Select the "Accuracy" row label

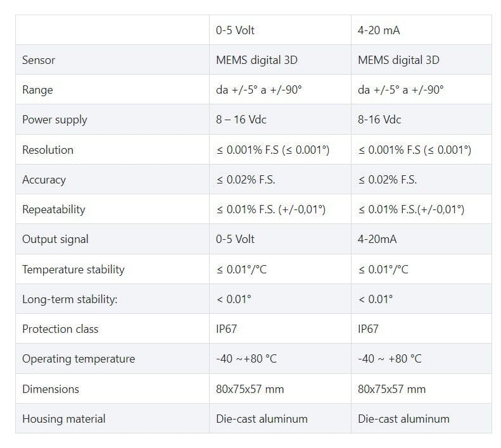coord(44,180)
